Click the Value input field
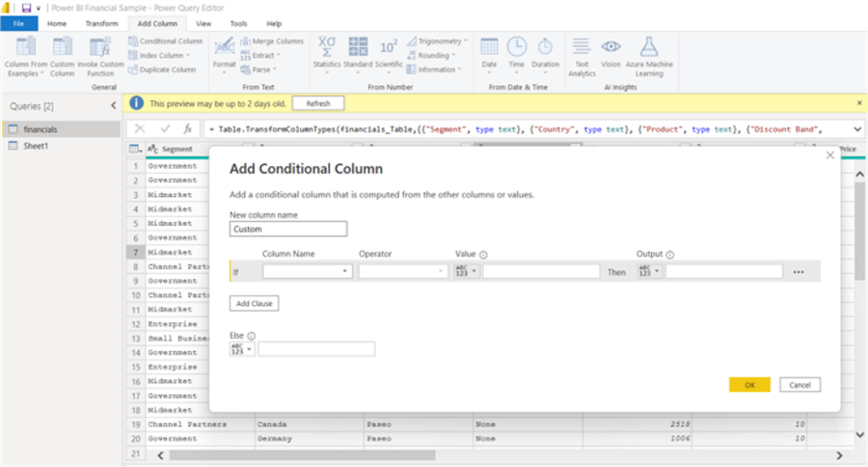This screenshot has width=868, height=467. click(541, 271)
